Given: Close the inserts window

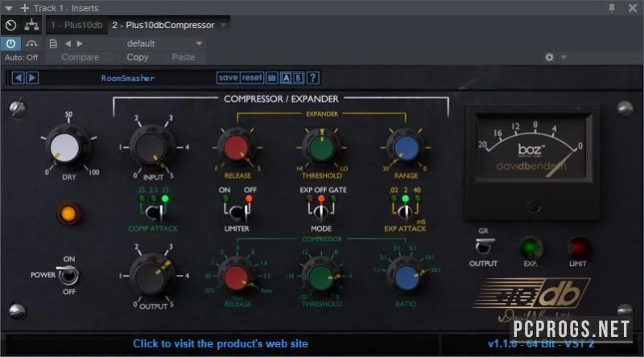Looking at the screenshot, I should click(x=633, y=8).
